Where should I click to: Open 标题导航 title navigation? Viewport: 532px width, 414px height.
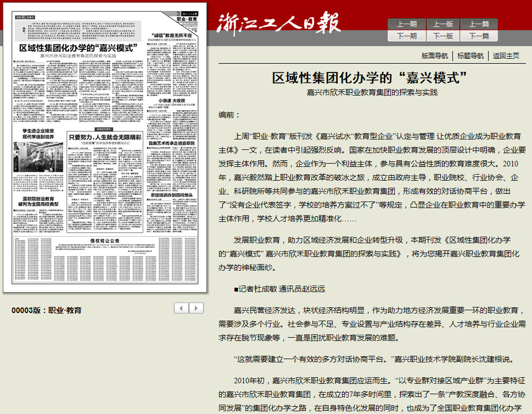coord(471,55)
